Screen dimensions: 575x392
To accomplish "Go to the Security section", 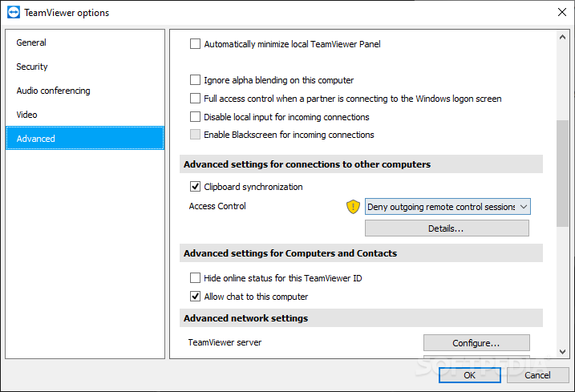I will [85, 67].
